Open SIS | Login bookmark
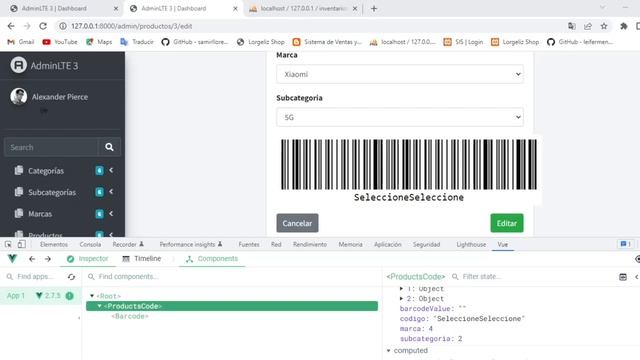Image resolution: width=640 pixels, height=360 pixels. click(x=463, y=42)
